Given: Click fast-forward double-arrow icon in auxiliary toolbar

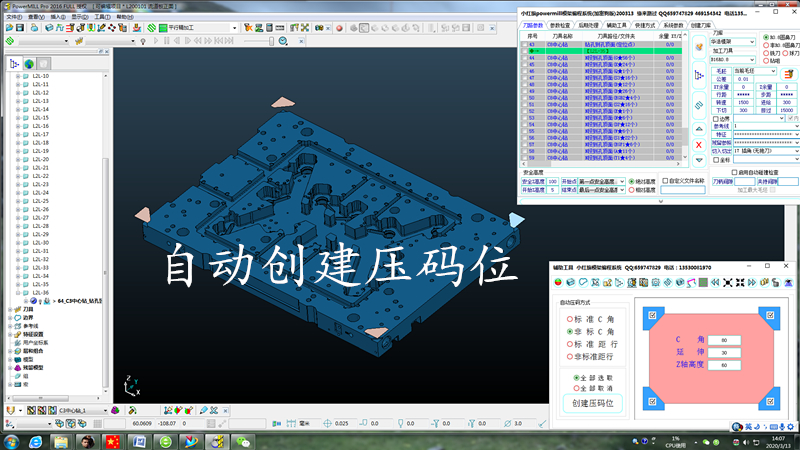Looking at the screenshot, I should tap(752, 282).
